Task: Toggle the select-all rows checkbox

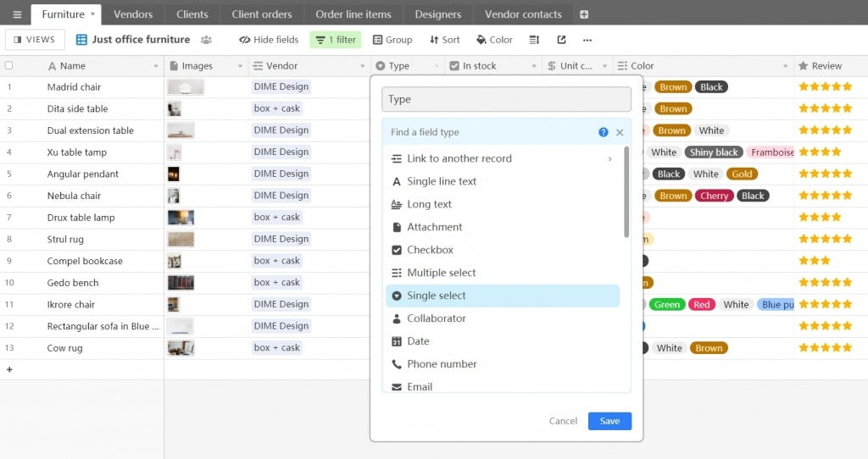Action: (x=9, y=65)
